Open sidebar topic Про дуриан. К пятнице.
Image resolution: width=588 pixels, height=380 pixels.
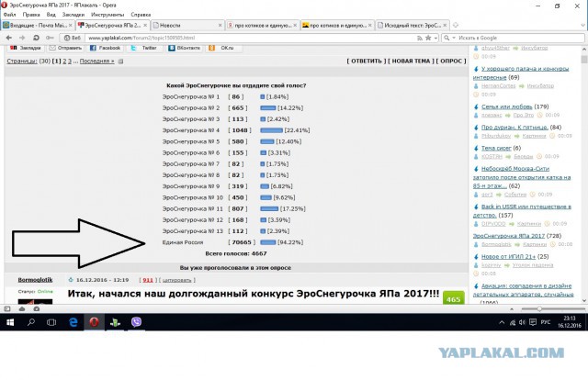[514, 127]
